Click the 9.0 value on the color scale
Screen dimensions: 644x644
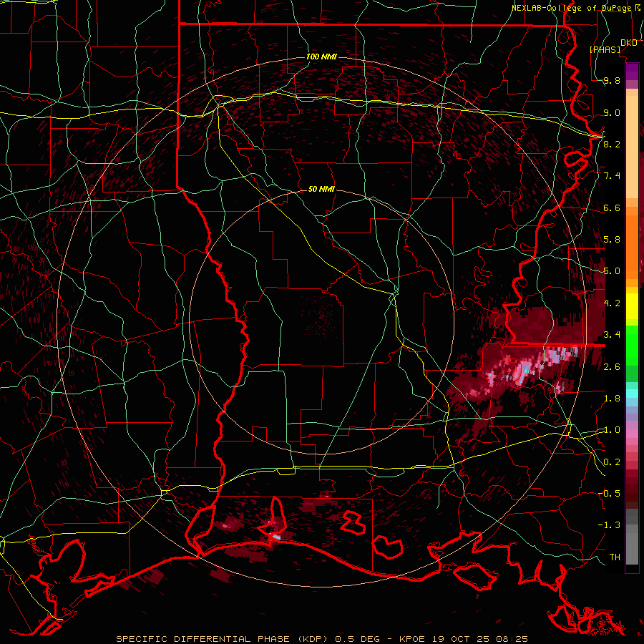click(x=612, y=112)
